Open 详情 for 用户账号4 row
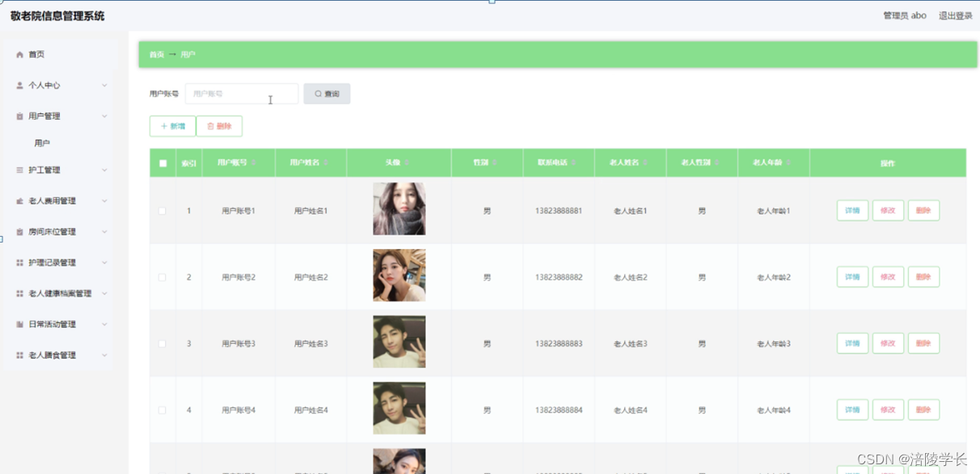The width and height of the screenshot is (980, 474). pyautogui.click(x=852, y=409)
